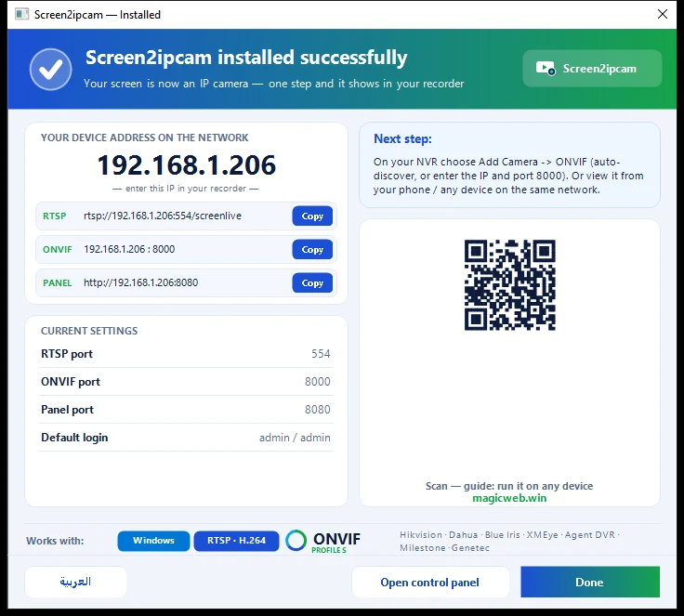Image resolution: width=684 pixels, height=616 pixels.
Task: Click the Next step heading
Action: tap(402, 138)
